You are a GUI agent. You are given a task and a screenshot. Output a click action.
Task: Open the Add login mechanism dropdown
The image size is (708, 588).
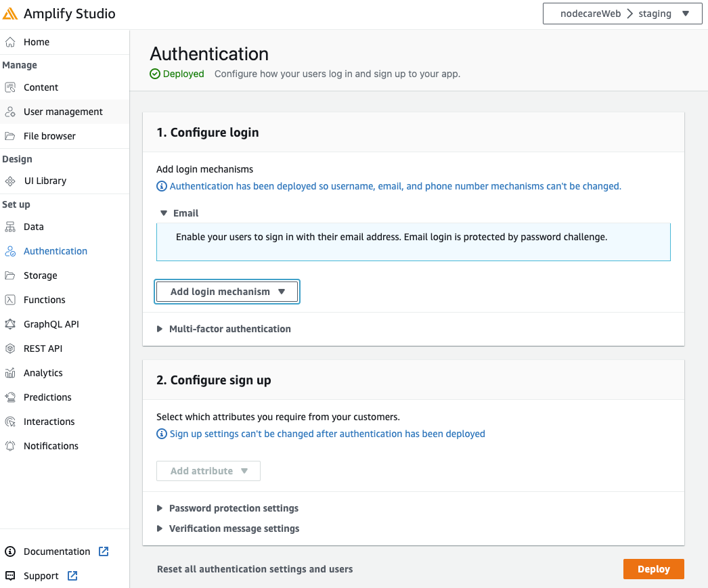(x=227, y=291)
